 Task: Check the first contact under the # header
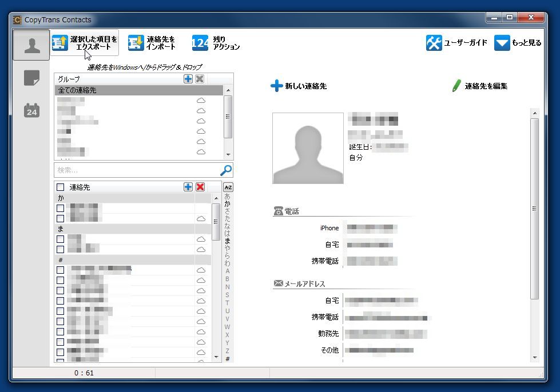61,270
